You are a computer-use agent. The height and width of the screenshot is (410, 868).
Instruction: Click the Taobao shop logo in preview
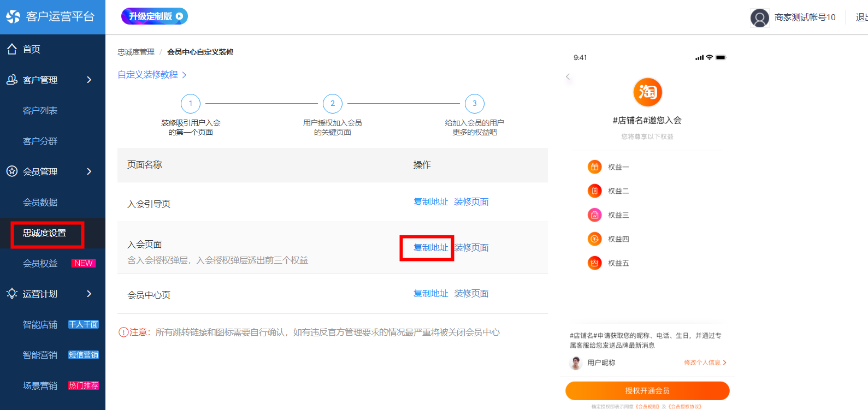647,92
